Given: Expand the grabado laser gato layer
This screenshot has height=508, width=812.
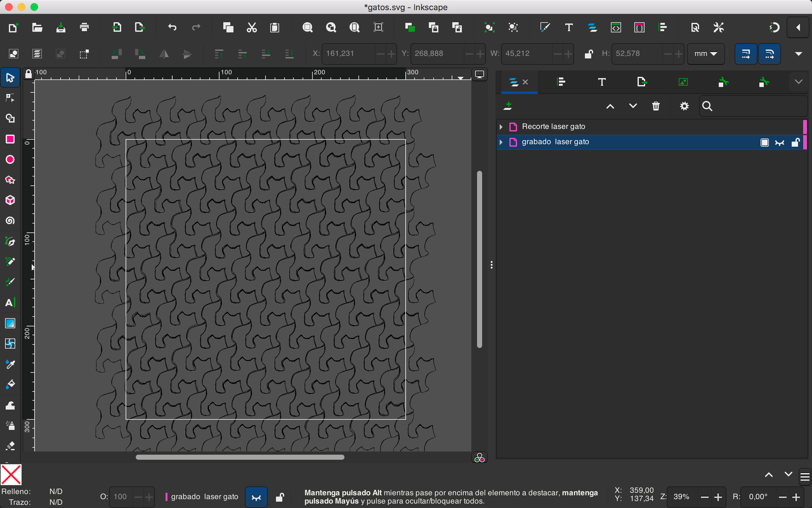Looking at the screenshot, I should pos(501,142).
